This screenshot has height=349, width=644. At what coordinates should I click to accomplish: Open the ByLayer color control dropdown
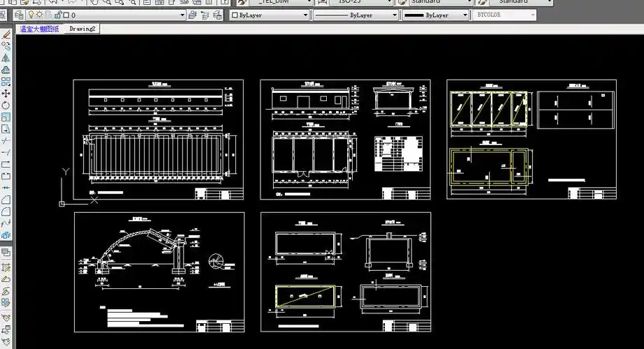coord(271,15)
